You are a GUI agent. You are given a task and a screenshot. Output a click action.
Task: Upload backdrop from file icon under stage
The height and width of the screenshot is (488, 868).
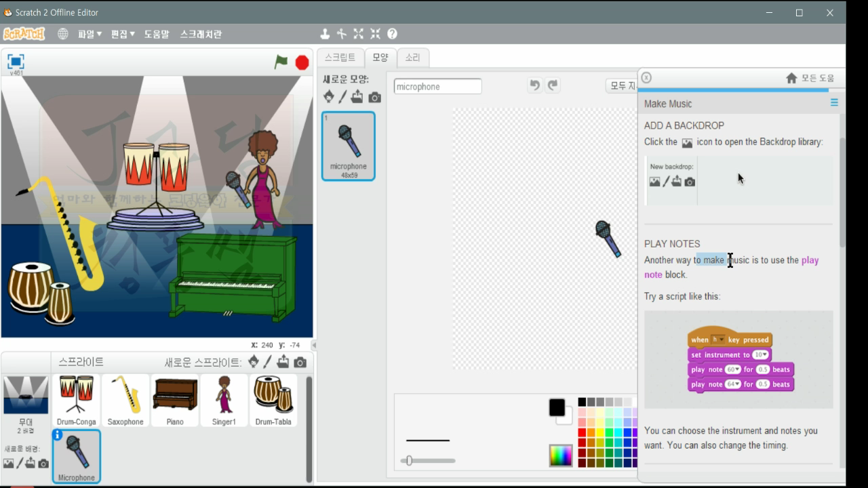(31, 464)
